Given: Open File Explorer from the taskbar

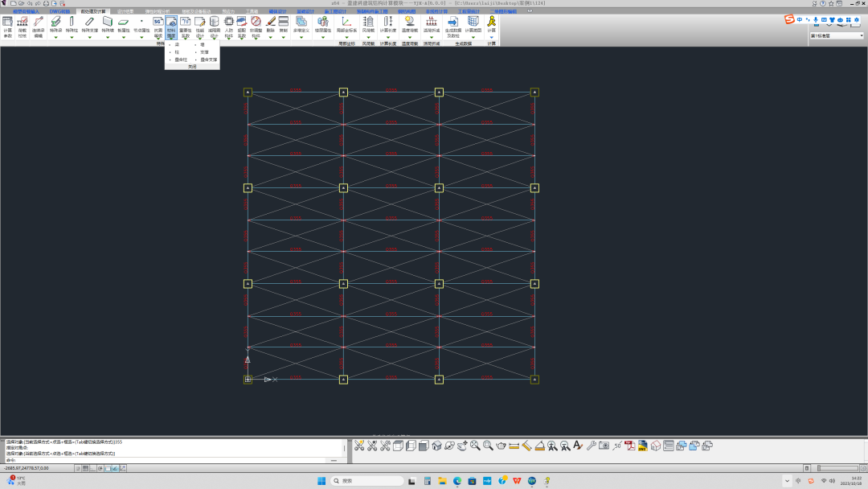Looking at the screenshot, I should pos(442,481).
